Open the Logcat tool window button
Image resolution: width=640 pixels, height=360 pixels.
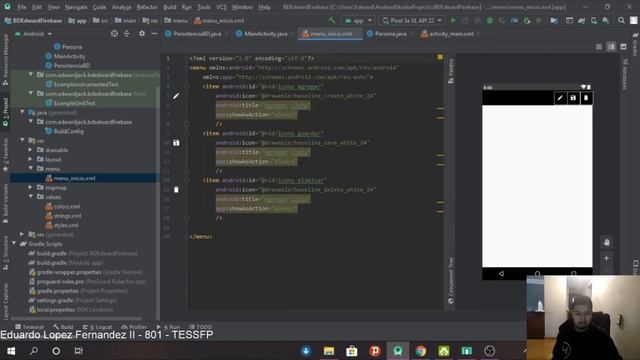98,327
